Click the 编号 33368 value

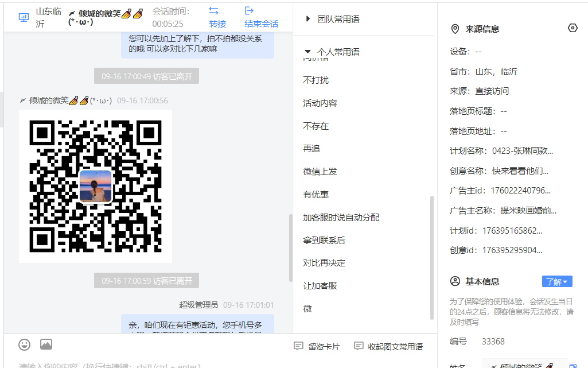point(493,342)
